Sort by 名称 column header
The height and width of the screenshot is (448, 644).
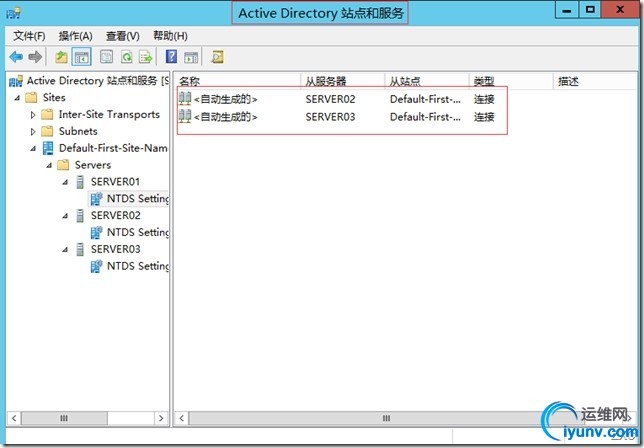point(237,81)
